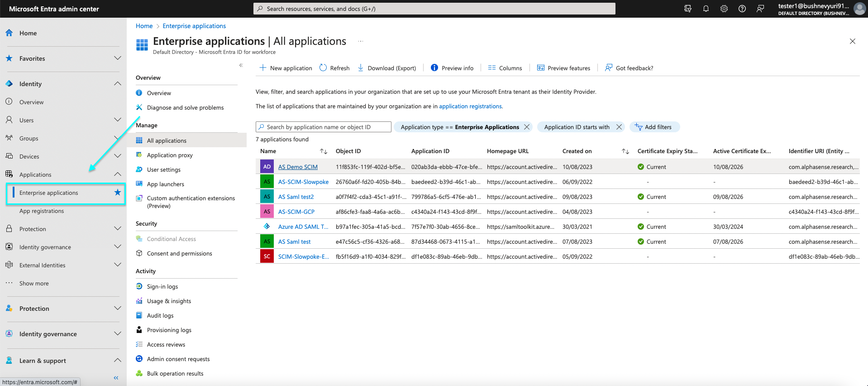Open the AS-SCIM-Slowpoke application link

point(303,182)
